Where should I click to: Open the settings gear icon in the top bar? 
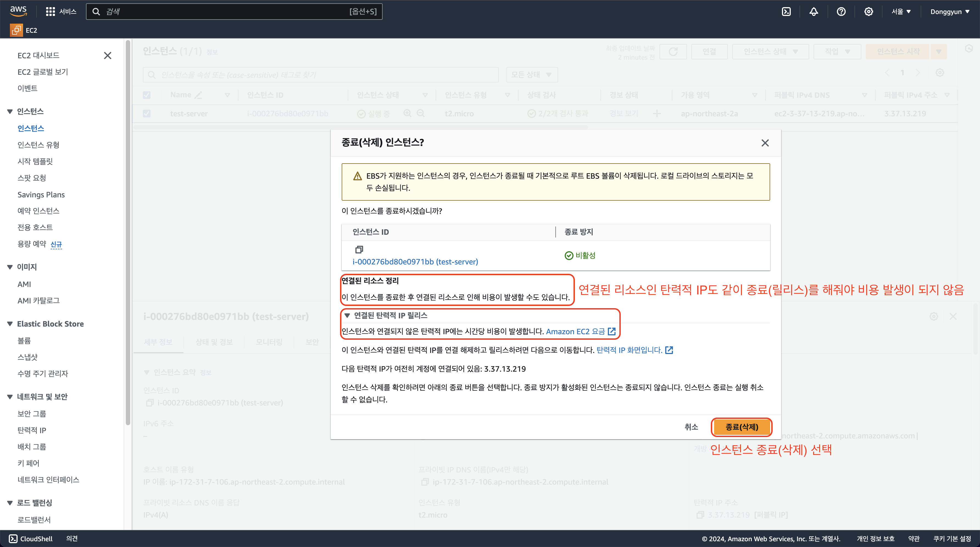[868, 12]
